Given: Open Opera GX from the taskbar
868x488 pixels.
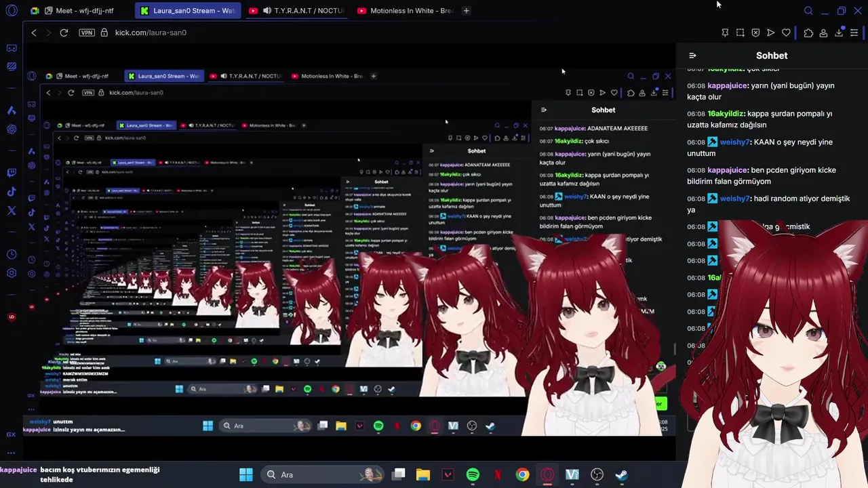Looking at the screenshot, I should pyautogui.click(x=547, y=474).
